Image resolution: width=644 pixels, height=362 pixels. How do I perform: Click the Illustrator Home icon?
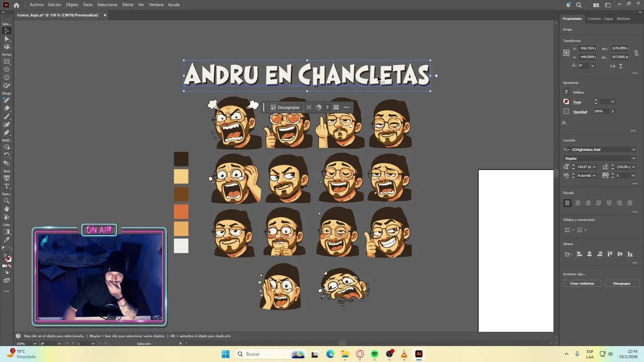click(16, 5)
